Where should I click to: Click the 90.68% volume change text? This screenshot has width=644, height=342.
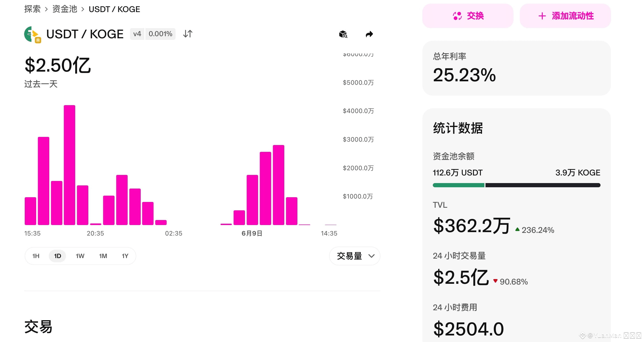pos(514,282)
